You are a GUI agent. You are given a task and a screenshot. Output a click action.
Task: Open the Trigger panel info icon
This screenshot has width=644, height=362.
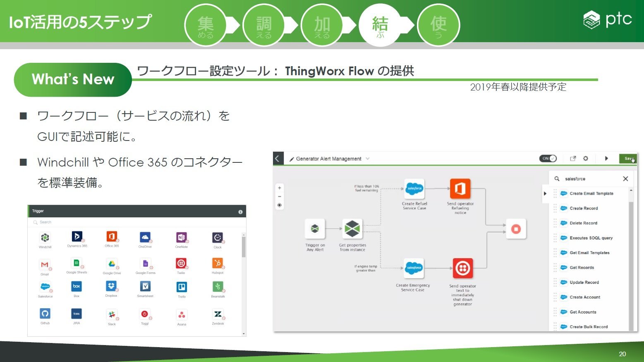click(x=240, y=212)
